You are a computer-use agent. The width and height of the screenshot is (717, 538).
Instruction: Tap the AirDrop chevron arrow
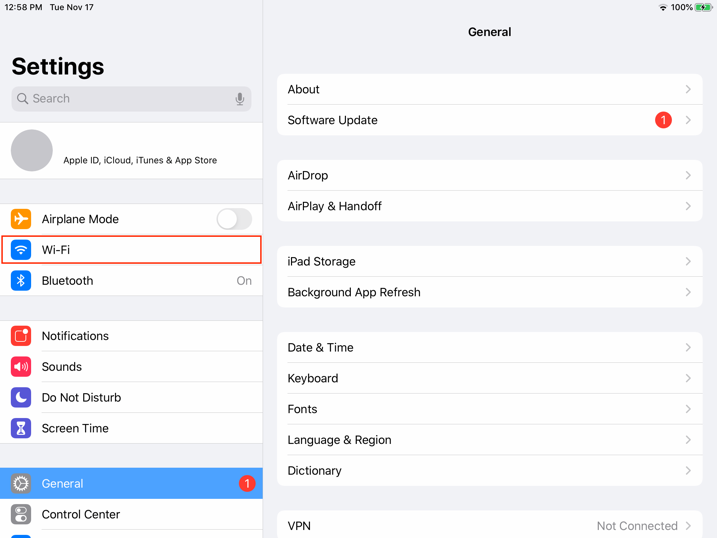pyautogui.click(x=688, y=176)
